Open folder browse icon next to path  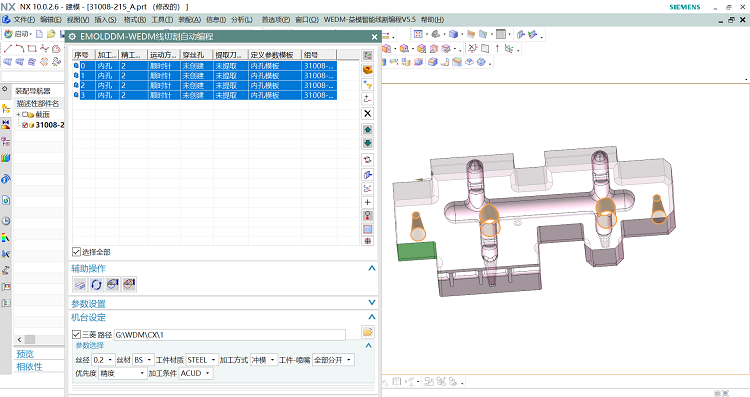pos(367,331)
